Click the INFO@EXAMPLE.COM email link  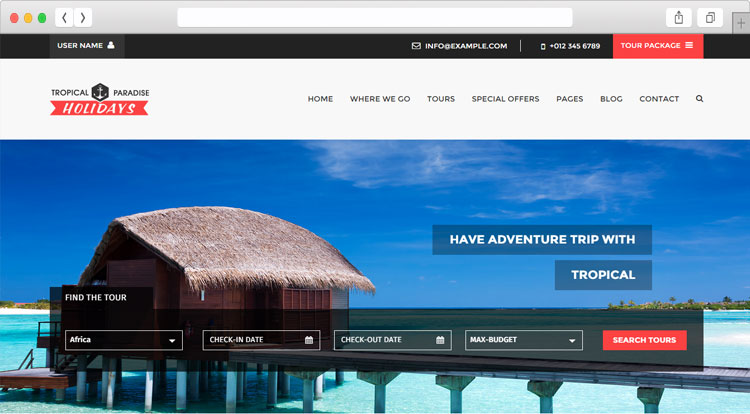click(x=466, y=46)
